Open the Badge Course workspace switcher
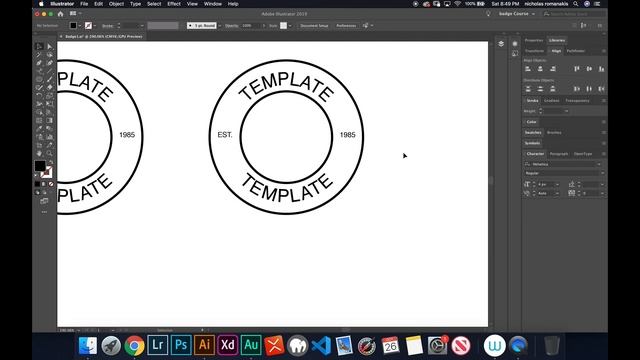The width and height of the screenshot is (640, 360). tap(516, 14)
